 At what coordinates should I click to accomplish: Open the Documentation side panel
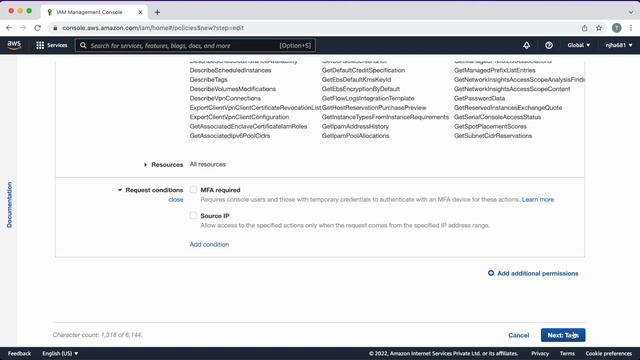point(9,204)
